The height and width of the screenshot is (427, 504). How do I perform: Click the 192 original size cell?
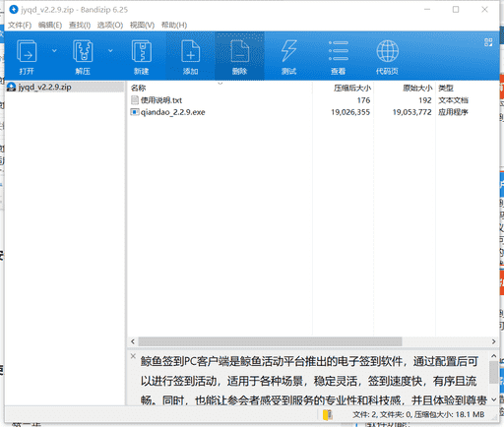pyautogui.click(x=425, y=100)
